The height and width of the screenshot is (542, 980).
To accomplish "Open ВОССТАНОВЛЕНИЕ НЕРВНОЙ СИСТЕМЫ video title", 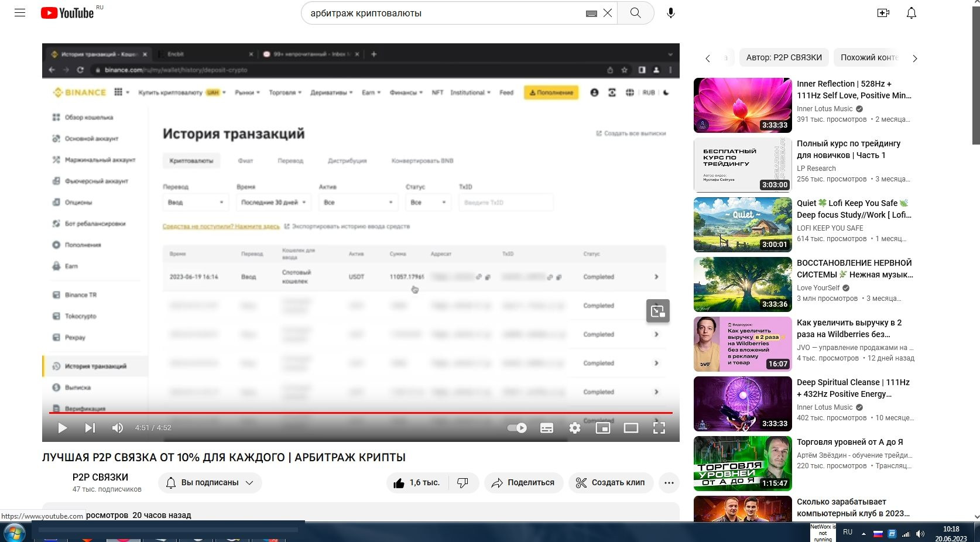I will coord(854,269).
